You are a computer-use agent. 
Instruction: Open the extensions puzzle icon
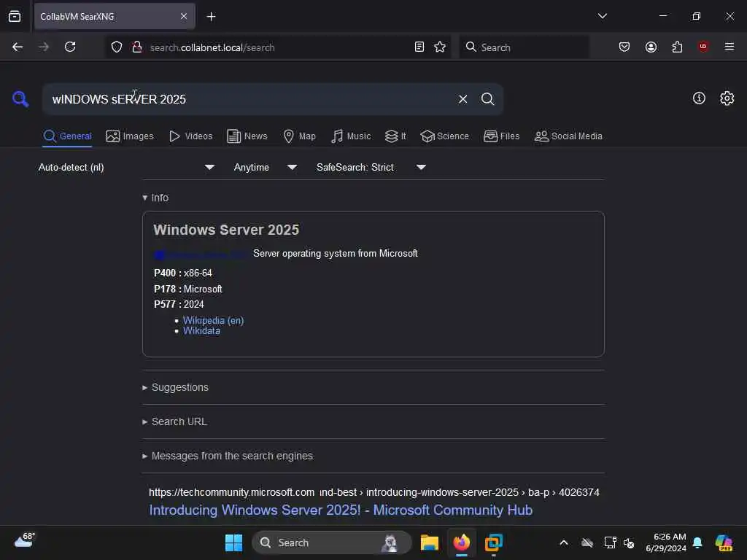[677, 47]
